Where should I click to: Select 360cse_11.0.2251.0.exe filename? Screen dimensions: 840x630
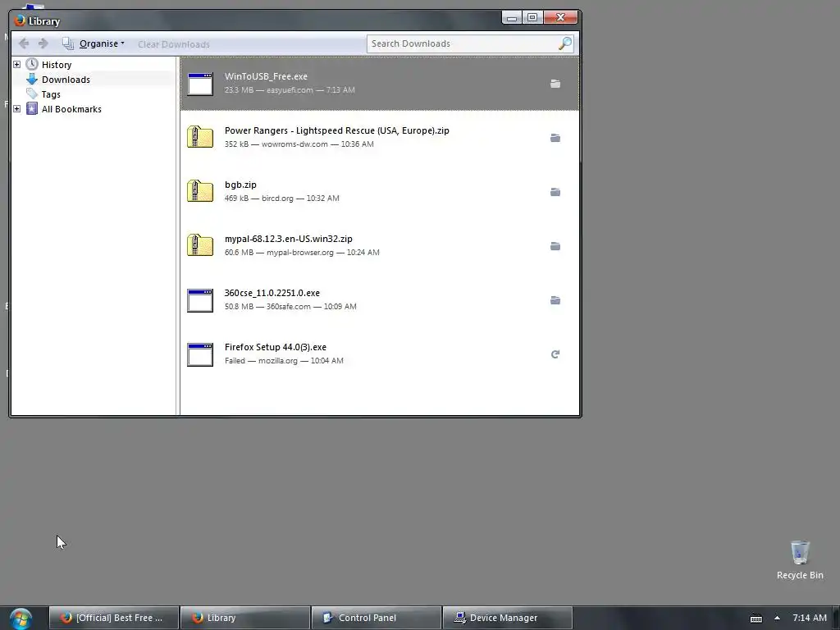272,293
